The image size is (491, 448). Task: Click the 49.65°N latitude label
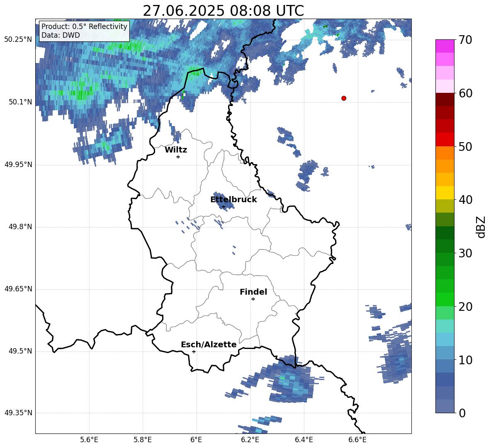[18, 289]
